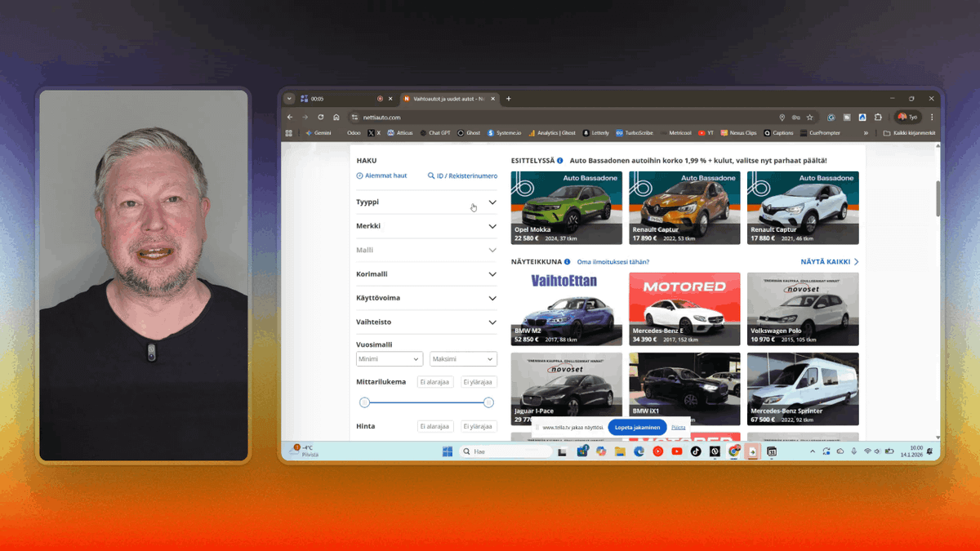980x551 pixels.
Task: Click the Piilota link in sharing bar
Action: [679, 427]
